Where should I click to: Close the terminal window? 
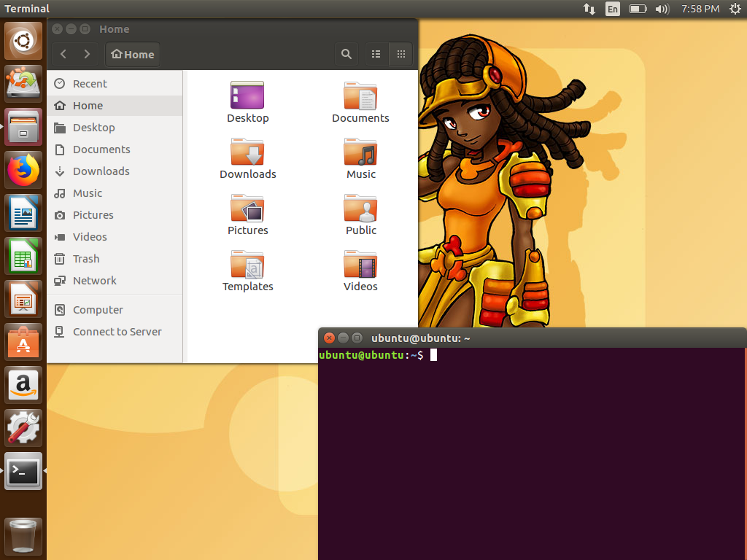click(329, 338)
